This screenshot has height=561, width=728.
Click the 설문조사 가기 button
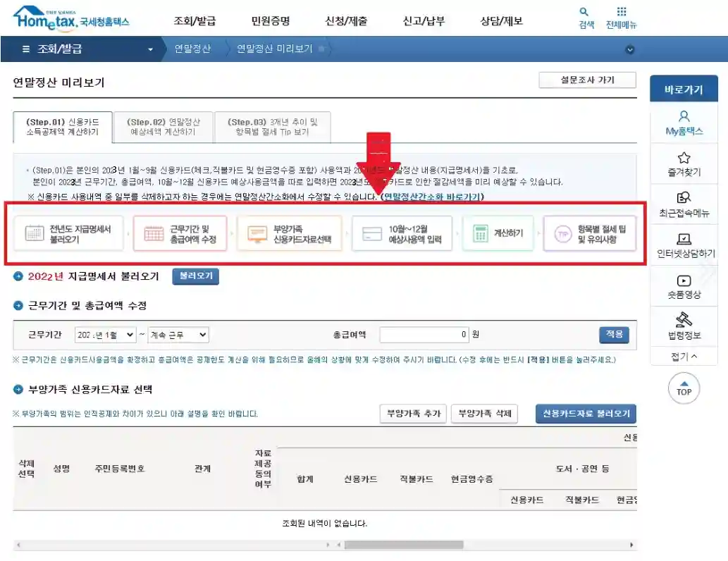click(589, 79)
